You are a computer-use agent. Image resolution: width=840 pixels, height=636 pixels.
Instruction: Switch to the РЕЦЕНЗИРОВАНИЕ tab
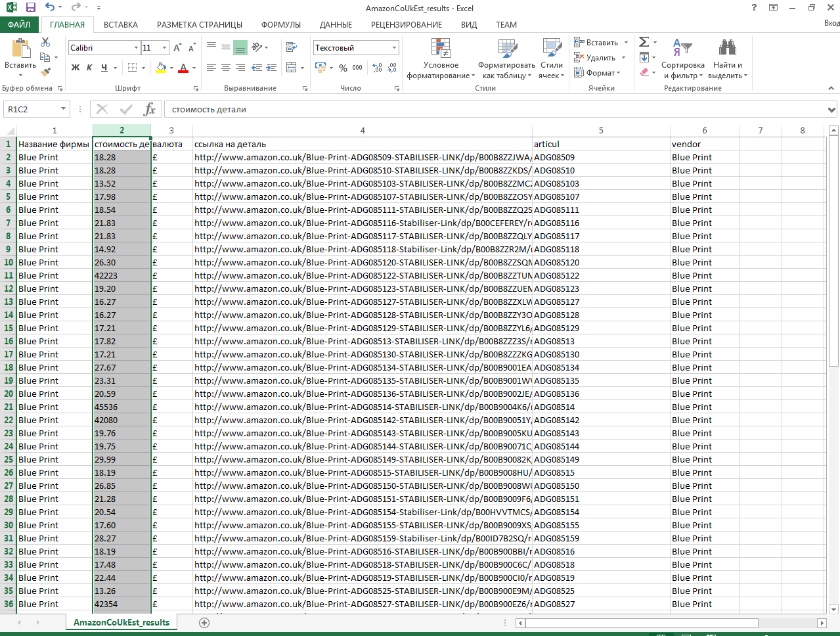click(x=407, y=24)
